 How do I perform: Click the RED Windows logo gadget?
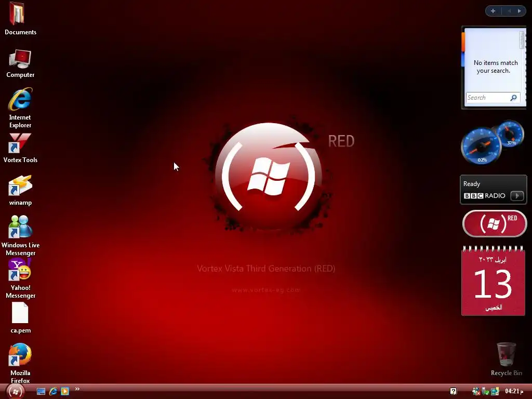[495, 223]
